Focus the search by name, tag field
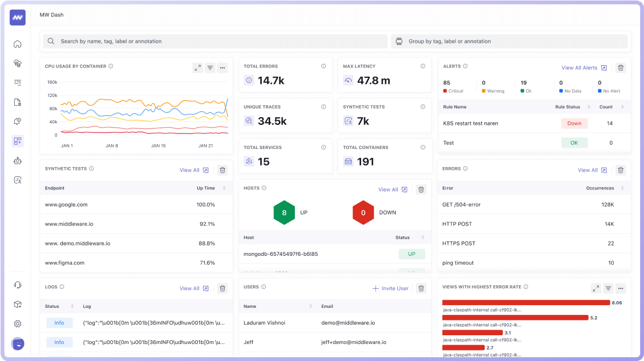The image size is (644, 361). [x=215, y=41]
